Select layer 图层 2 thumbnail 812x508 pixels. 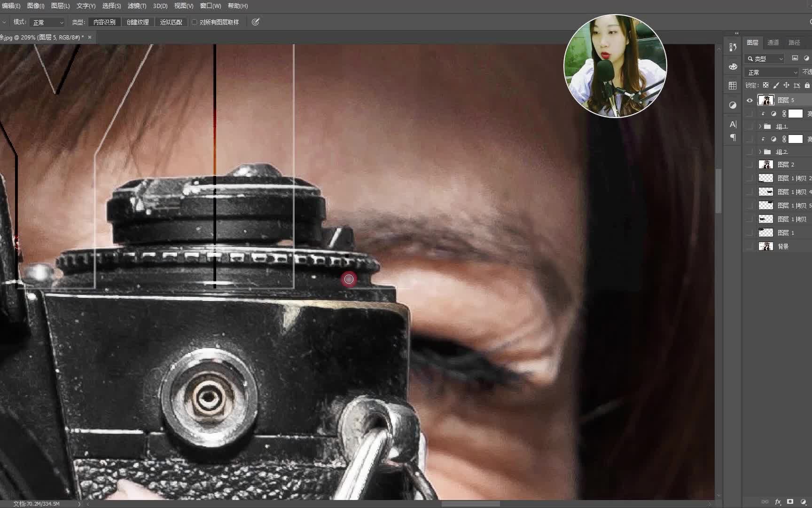(x=766, y=164)
